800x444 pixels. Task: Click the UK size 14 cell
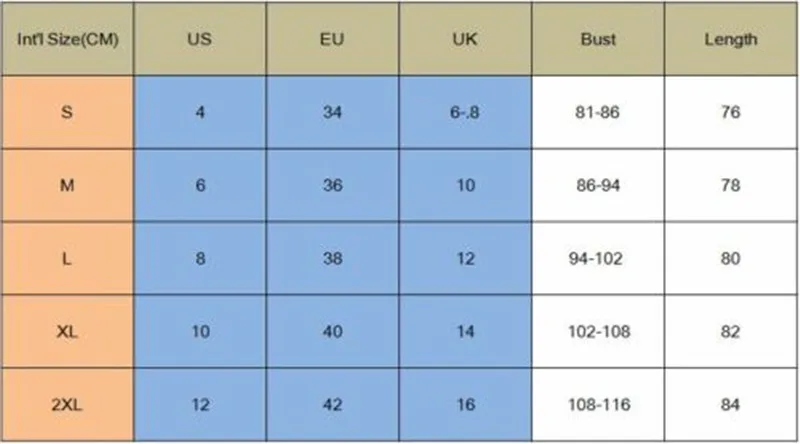(465, 331)
